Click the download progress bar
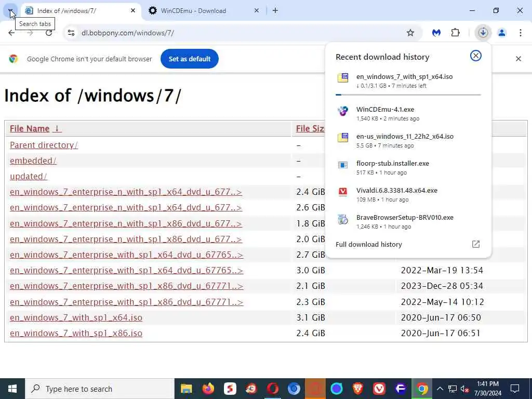 click(408, 95)
